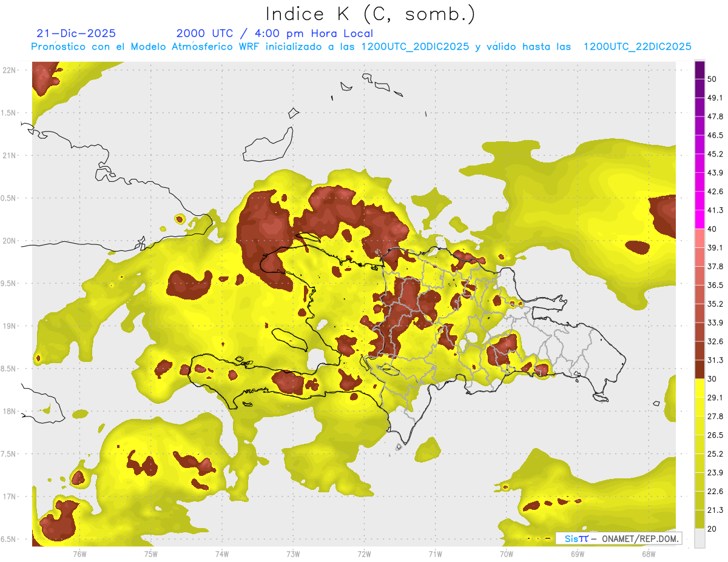Click the colorbar label "36.5"
This screenshot has height=562, width=728.
[715, 285]
